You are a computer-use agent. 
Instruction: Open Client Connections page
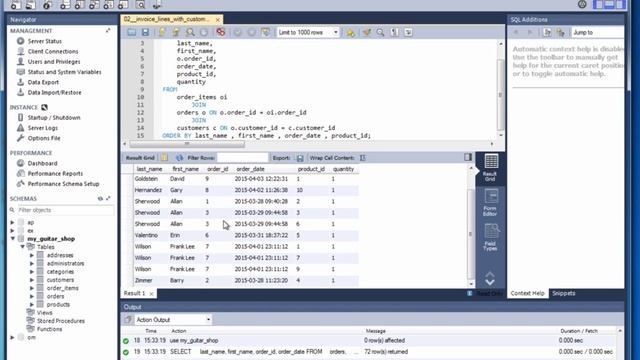point(53,51)
